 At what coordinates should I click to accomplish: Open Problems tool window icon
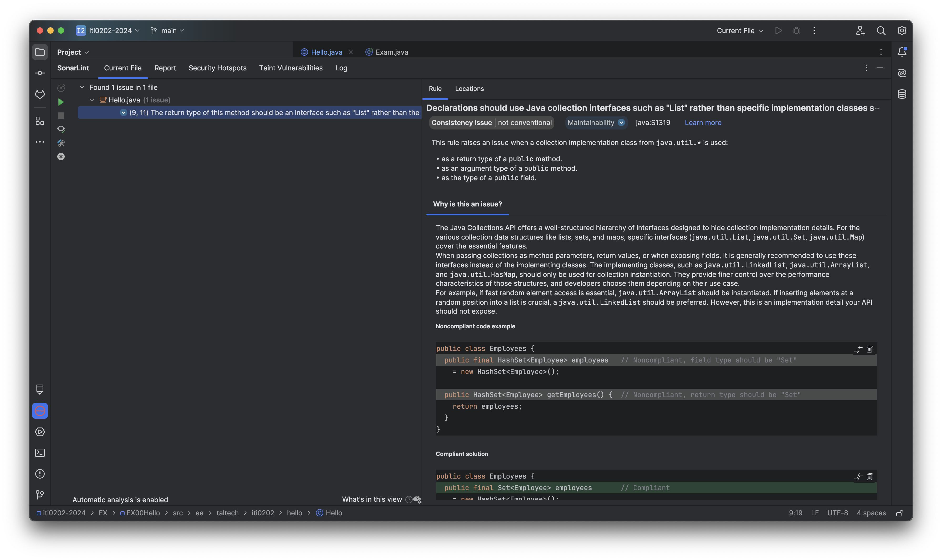click(x=40, y=474)
